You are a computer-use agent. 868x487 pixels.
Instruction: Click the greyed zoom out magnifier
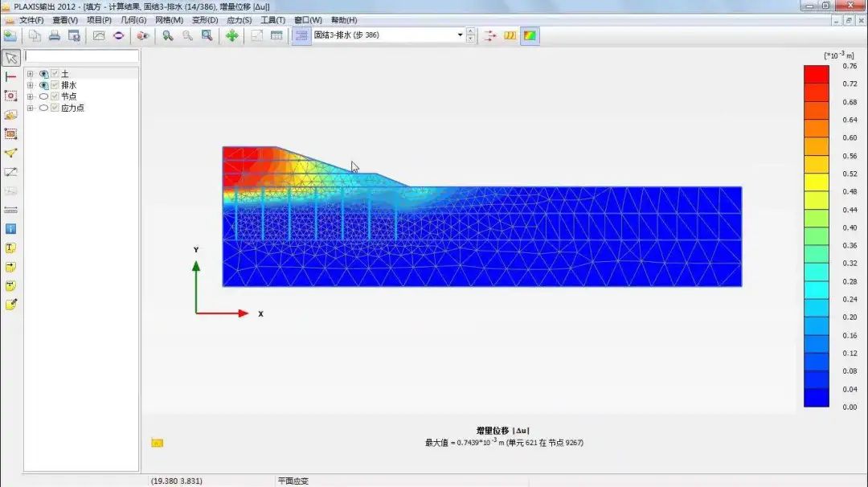187,35
